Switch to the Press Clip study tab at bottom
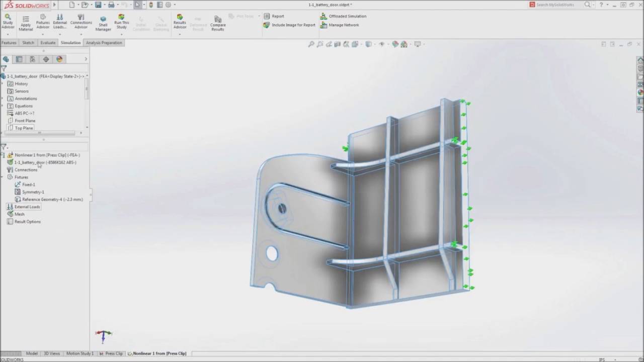 111,353
